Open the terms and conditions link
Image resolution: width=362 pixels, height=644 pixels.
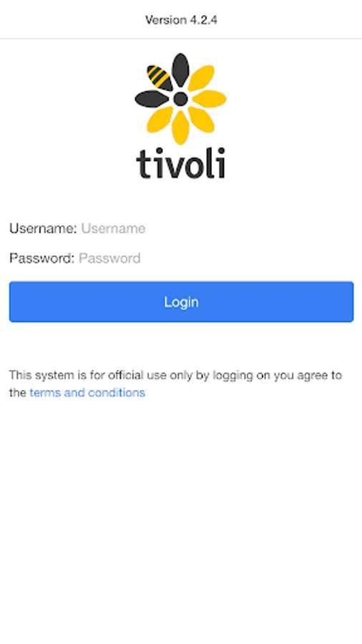point(87,393)
